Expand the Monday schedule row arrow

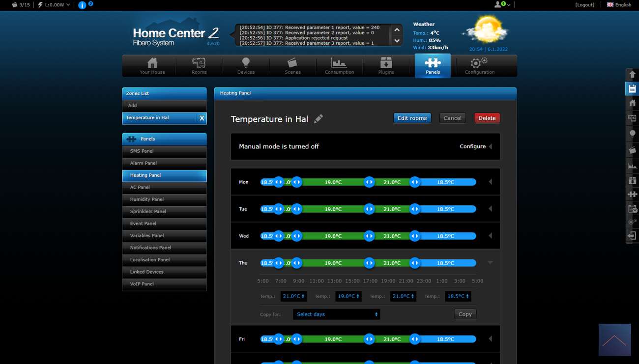coord(490,182)
